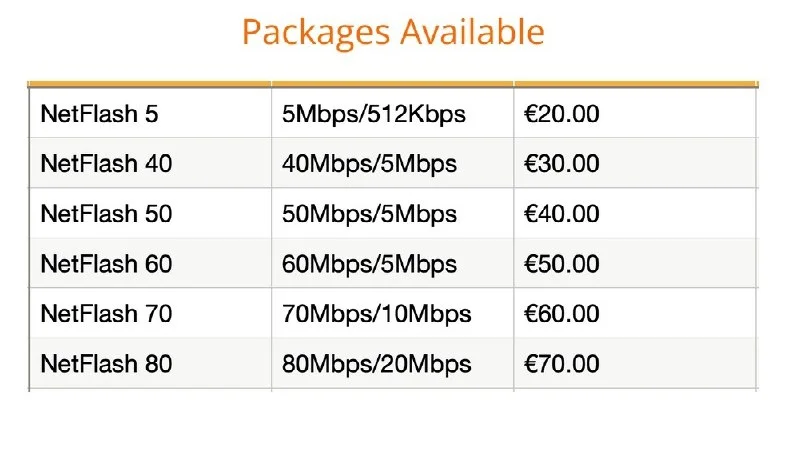Click the 70Mbps/10Mbps speed cell
Screen dimensions: 800x452
376,314
